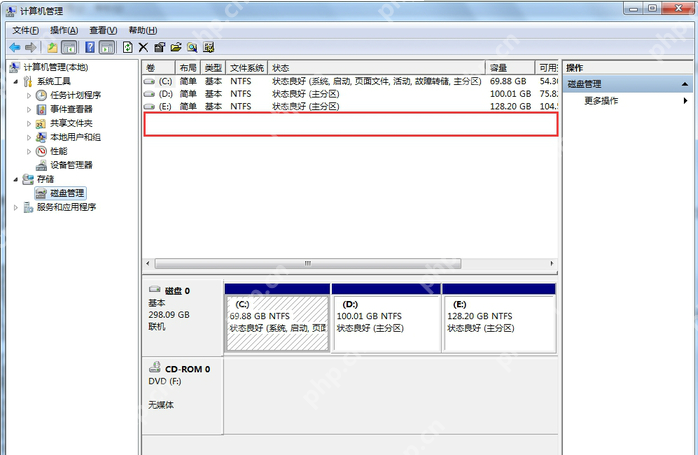Expand the 本地用户和组 node arrow
698x455 pixels.
(28, 137)
